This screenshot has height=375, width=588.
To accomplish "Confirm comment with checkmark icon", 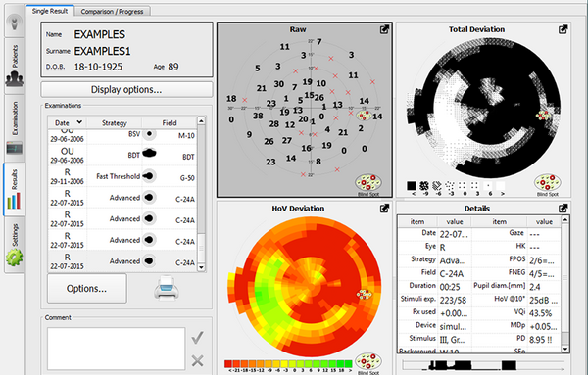I will pyautogui.click(x=197, y=338).
